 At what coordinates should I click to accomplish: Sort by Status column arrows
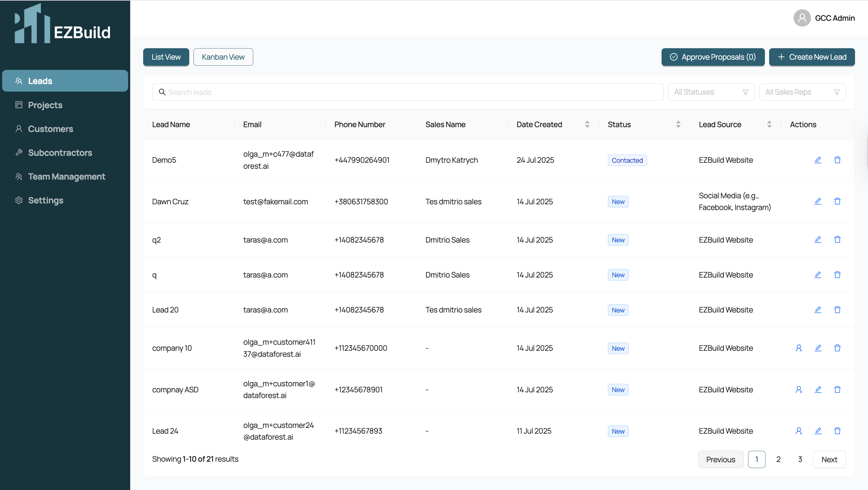[678, 124]
